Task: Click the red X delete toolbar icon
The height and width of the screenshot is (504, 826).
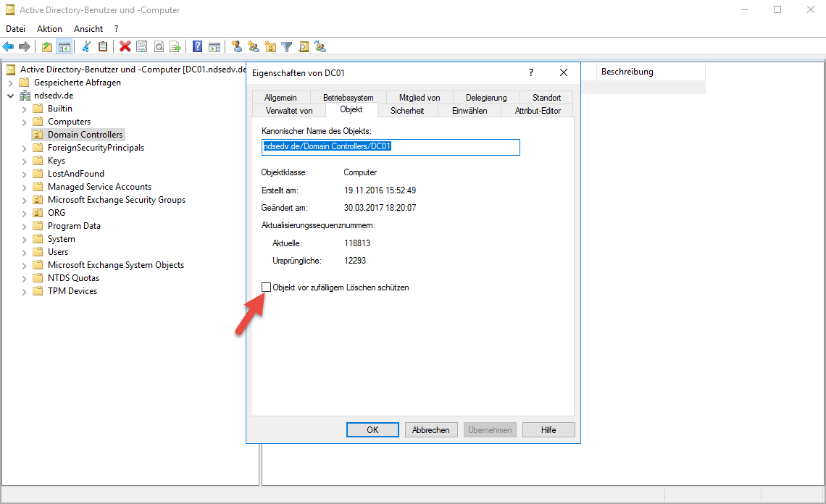Action: (125, 47)
